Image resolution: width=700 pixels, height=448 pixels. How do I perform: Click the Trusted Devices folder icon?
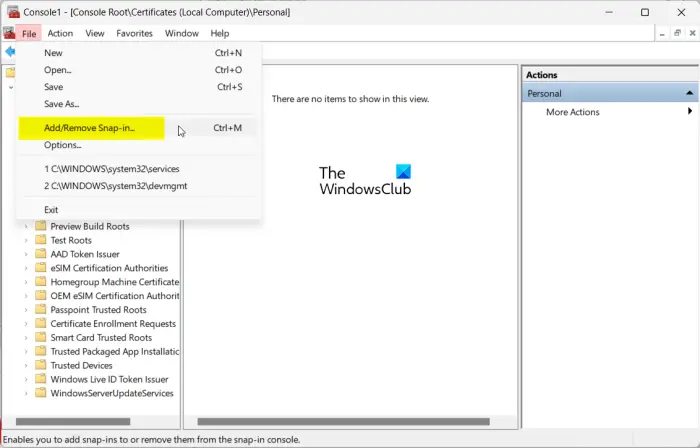click(x=41, y=365)
